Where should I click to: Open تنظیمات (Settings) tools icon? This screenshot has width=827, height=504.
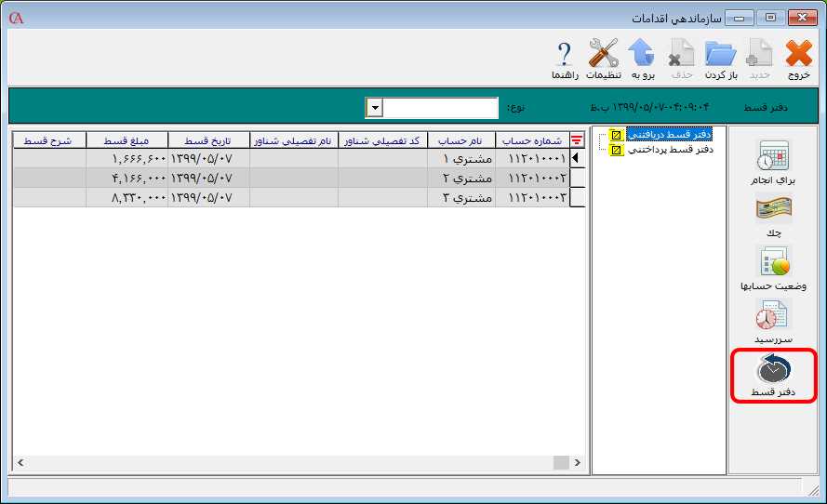tap(603, 58)
